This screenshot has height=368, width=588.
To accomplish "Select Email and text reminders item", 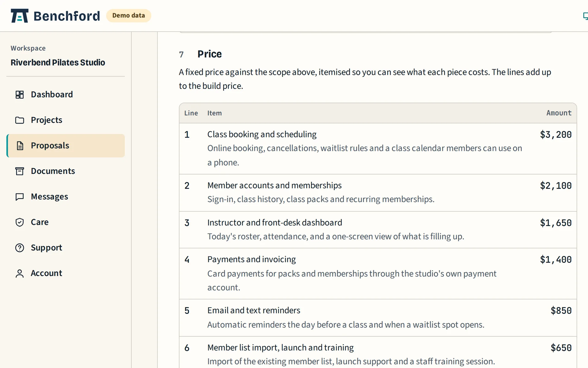I will click(x=254, y=310).
